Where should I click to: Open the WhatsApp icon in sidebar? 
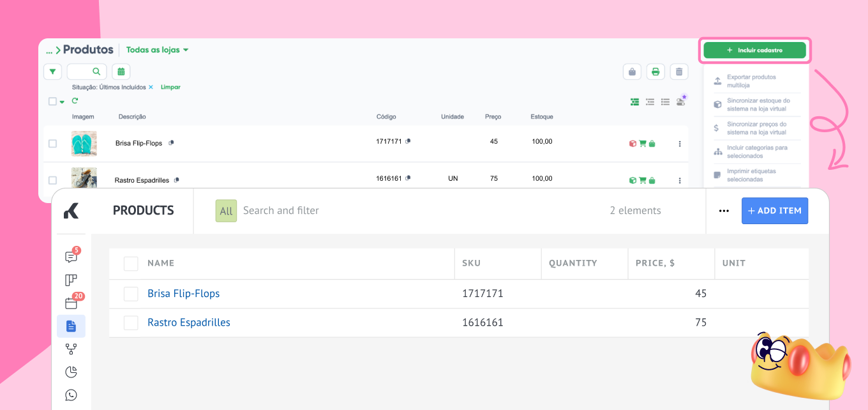click(71, 395)
